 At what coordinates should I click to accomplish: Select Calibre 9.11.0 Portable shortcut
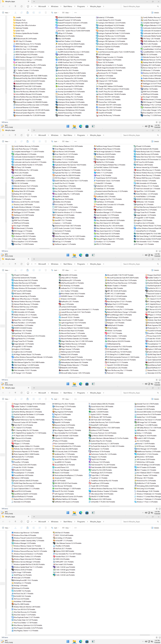105,75
